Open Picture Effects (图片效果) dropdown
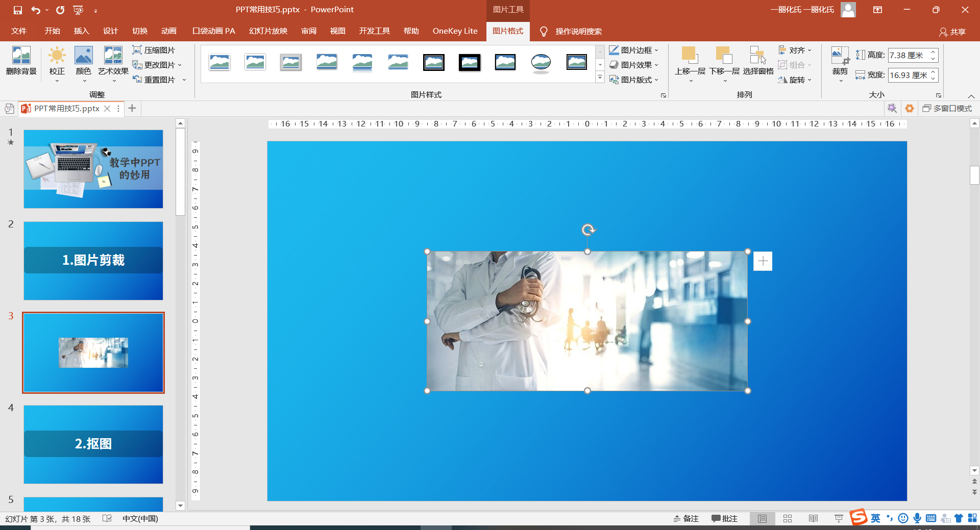This screenshot has width=980, height=530. pos(634,65)
